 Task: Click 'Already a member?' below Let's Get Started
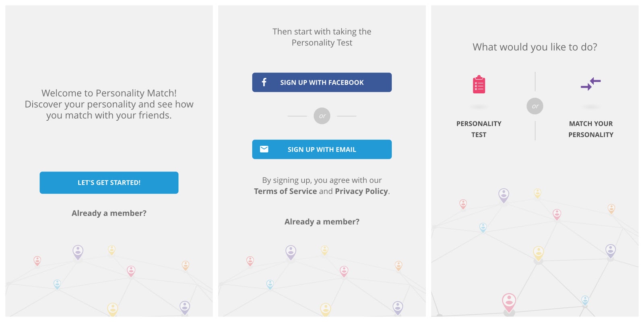(109, 213)
